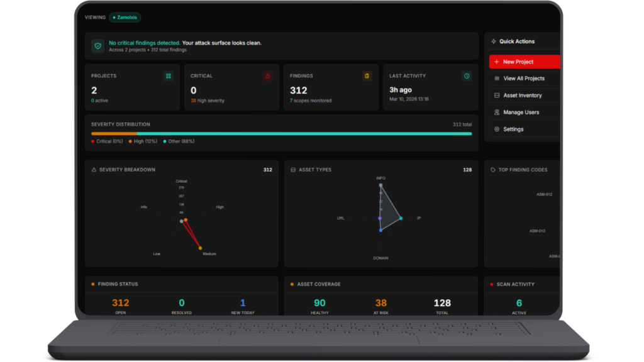Open View All Projects
644x362 pixels.
coord(523,79)
